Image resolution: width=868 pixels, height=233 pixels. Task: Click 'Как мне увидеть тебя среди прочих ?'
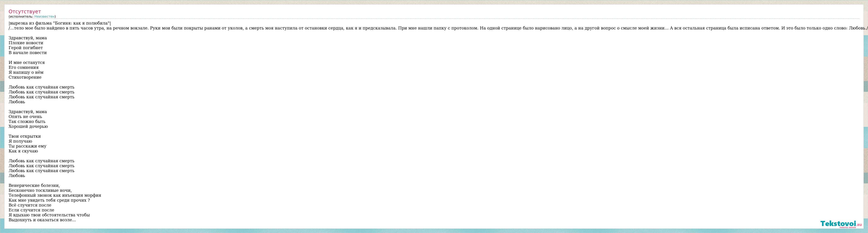49,200
